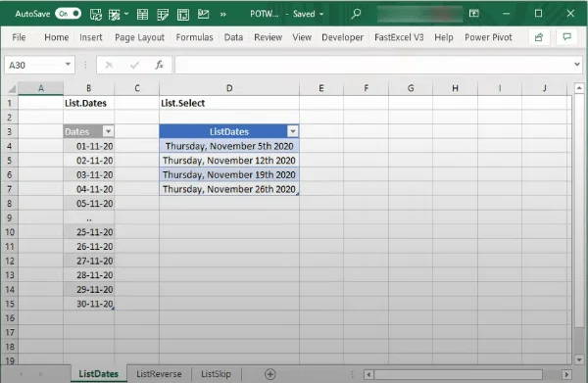Click the horizontal scrollbar left arrow
Image resolution: width=588 pixels, height=383 pixels.
tap(368, 374)
